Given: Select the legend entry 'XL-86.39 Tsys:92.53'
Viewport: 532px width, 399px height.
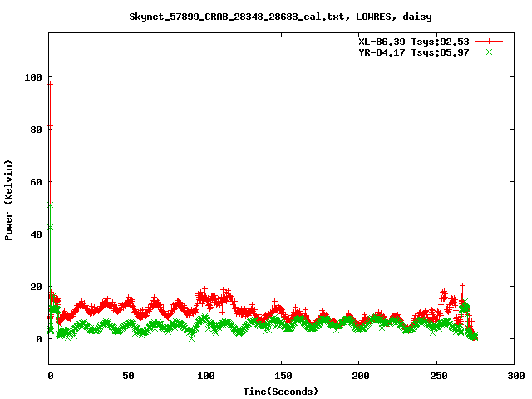Looking at the screenshot, I should [414, 42].
